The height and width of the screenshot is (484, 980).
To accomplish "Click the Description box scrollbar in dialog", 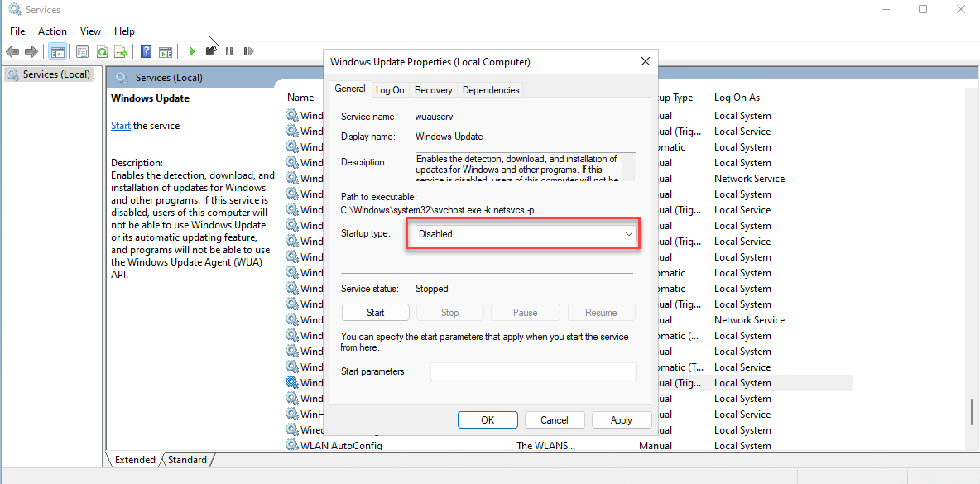I will click(x=629, y=167).
